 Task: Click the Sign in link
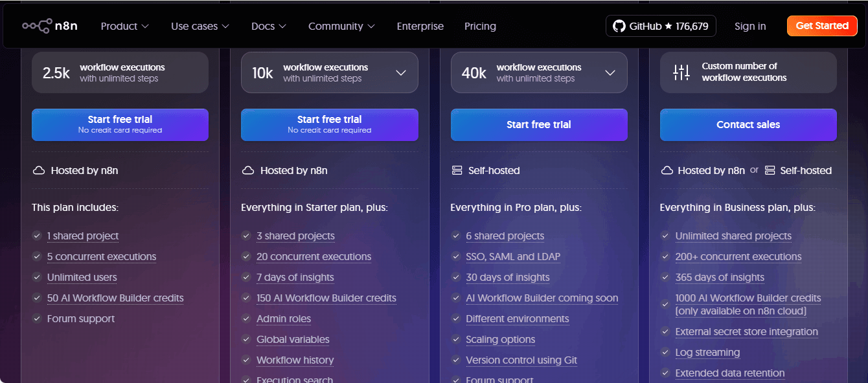(x=750, y=27)
